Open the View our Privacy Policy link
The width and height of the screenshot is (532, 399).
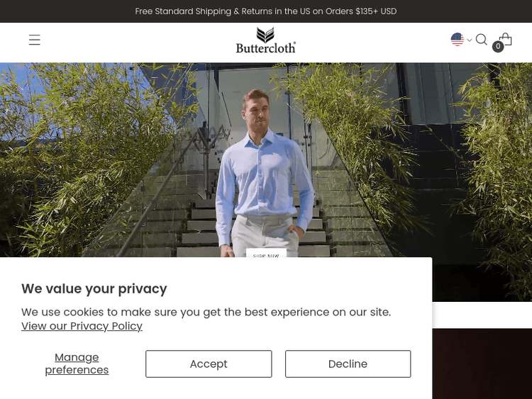pos(82,326)
